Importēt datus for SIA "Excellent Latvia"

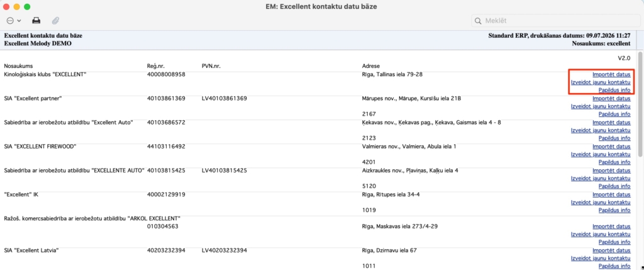pos(611,250)
